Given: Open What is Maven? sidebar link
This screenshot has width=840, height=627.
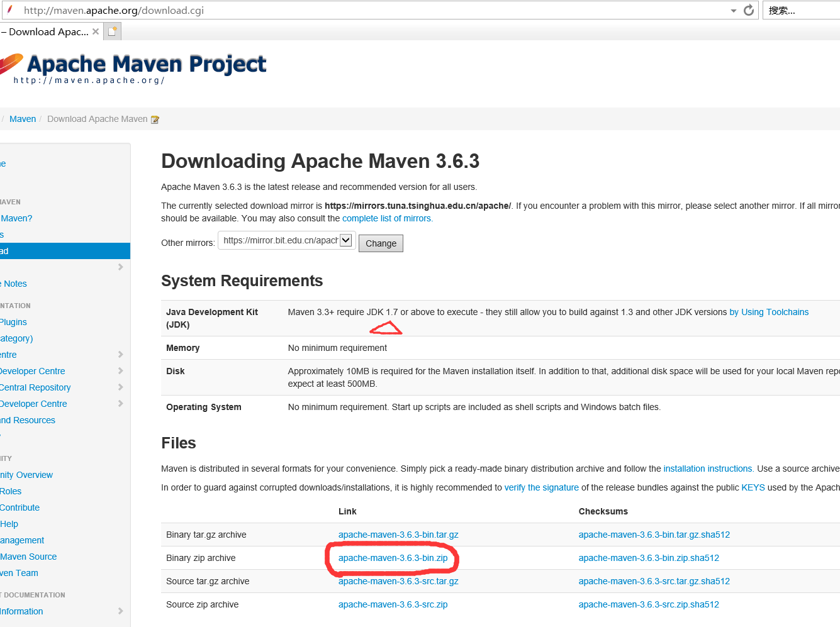Looking at the screenshot, I should pos(16,218).
